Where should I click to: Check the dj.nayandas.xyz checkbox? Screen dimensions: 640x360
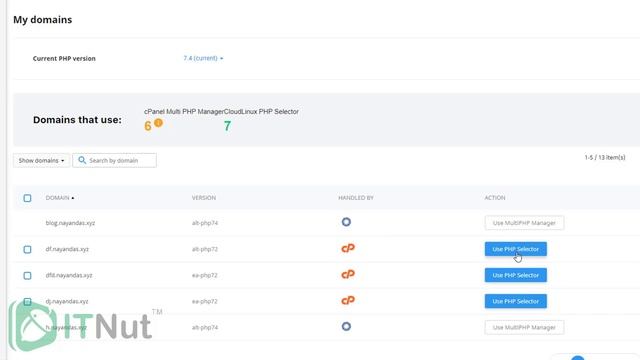(27, 302)
